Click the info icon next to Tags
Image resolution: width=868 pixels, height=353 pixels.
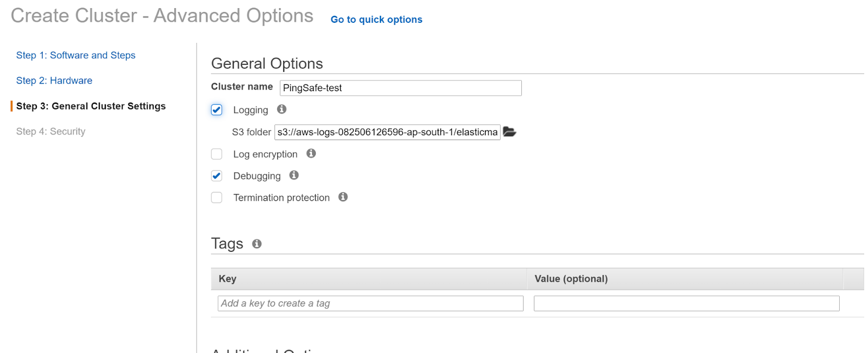click(257, 244)
